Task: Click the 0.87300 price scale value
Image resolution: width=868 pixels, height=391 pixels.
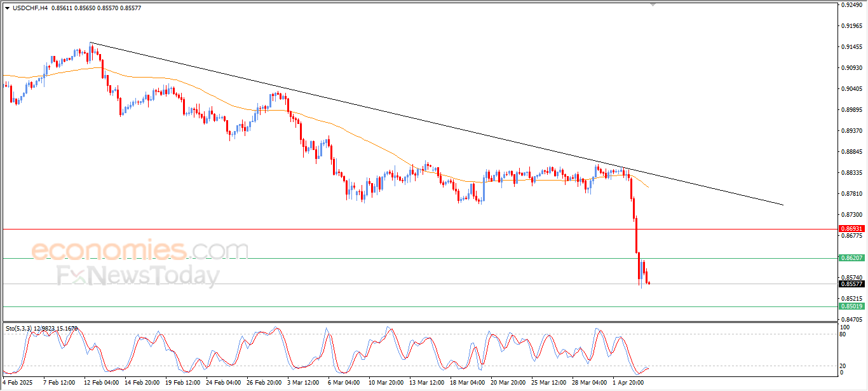Action: click(851, 215)
